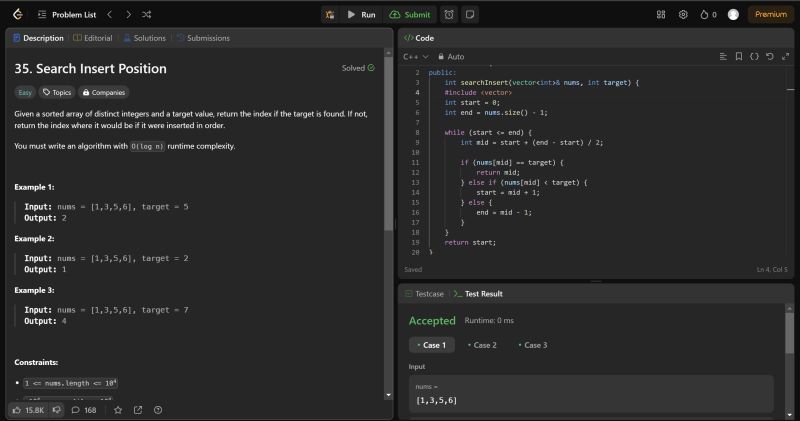Go to previous problem arrow

point(110,15)
